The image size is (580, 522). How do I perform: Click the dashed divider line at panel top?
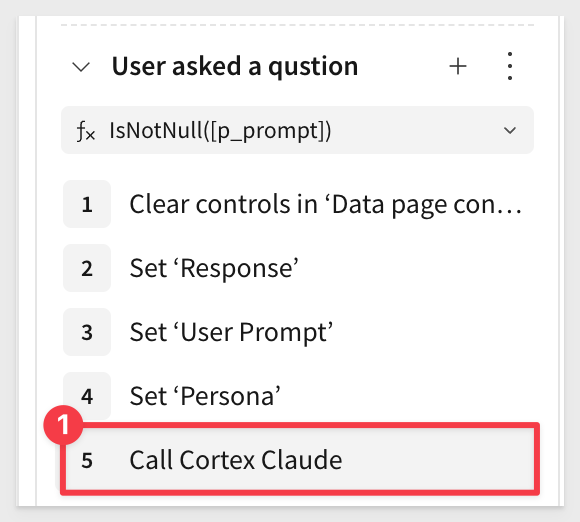click(x=297, y=25)
